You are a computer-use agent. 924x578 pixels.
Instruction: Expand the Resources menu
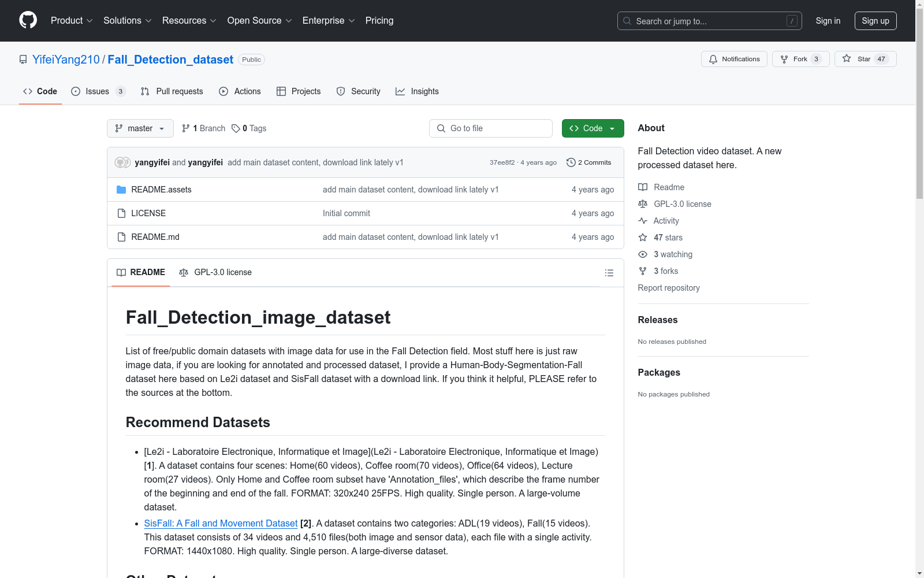click(189, 21)
